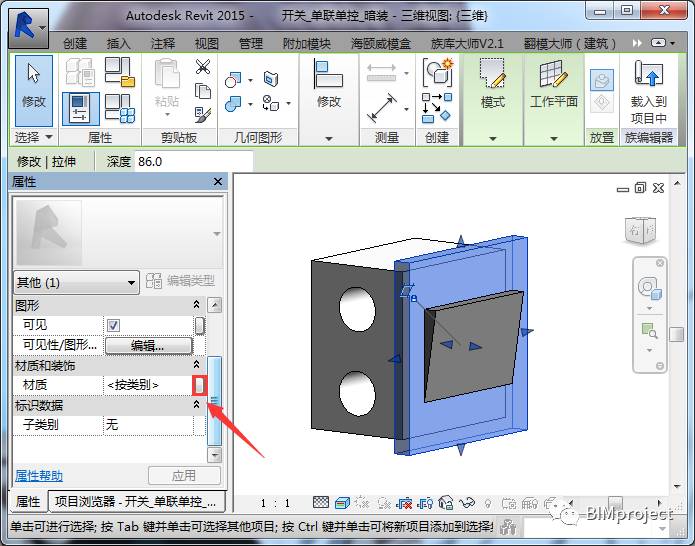Screen dimensions: 695x546
Task: Open the 族库大师V2.1 ribbon tab
Action: click(x=467, y=43)
